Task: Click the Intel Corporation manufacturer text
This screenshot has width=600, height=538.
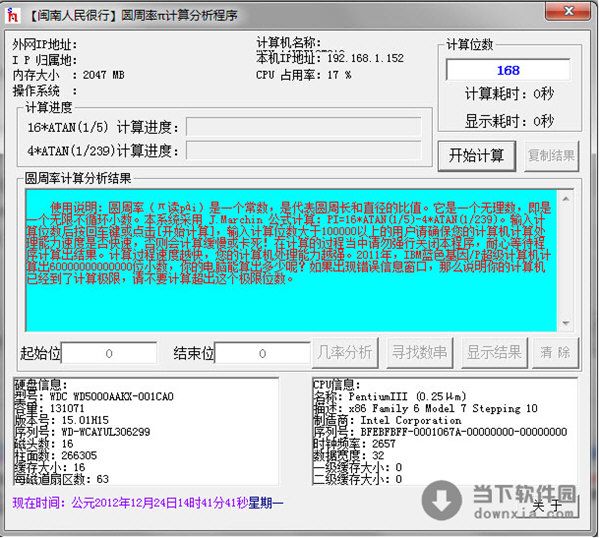Action: (x=411, y=420)
